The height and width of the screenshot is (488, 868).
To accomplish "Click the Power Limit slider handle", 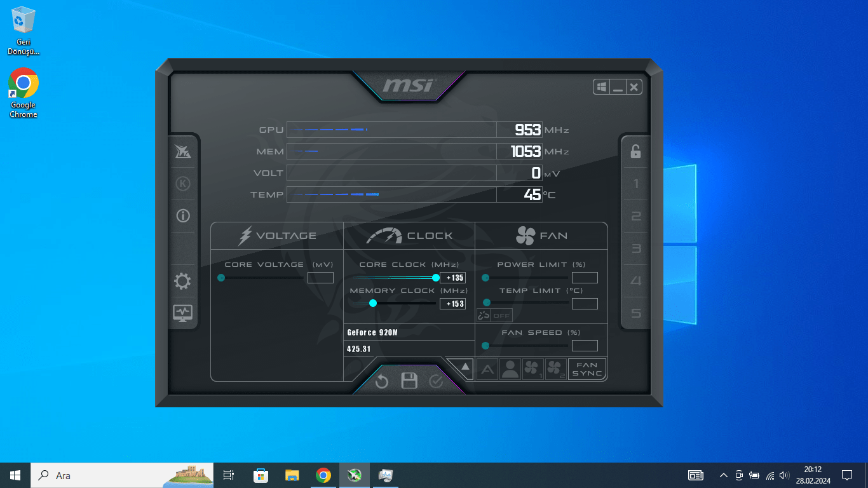I will [485, 278].
